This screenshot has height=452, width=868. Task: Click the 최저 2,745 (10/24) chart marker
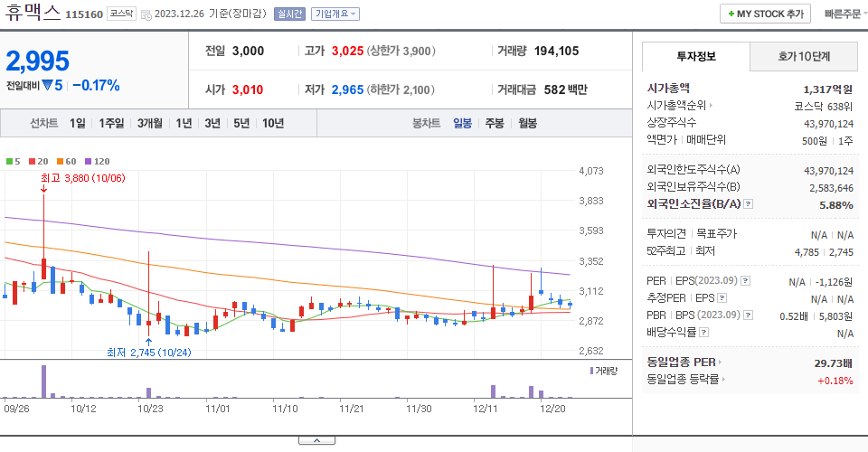point(149,353)
